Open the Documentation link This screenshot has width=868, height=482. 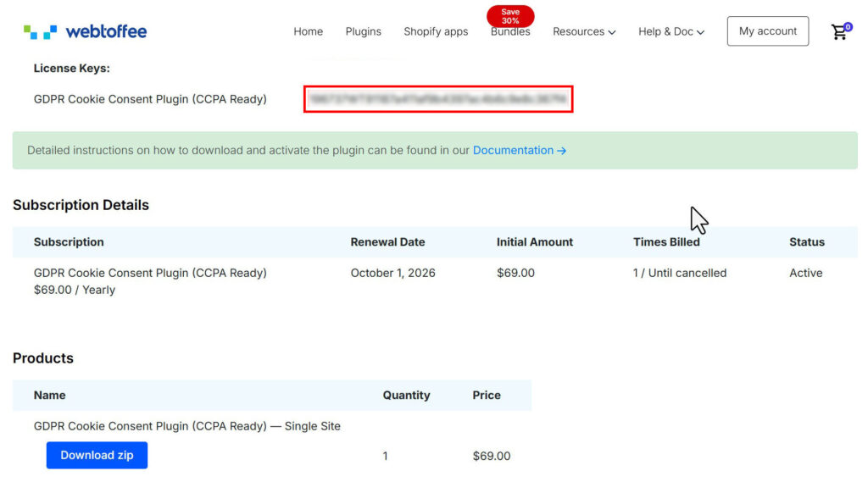pyautogui.click(x=520, y=151)
